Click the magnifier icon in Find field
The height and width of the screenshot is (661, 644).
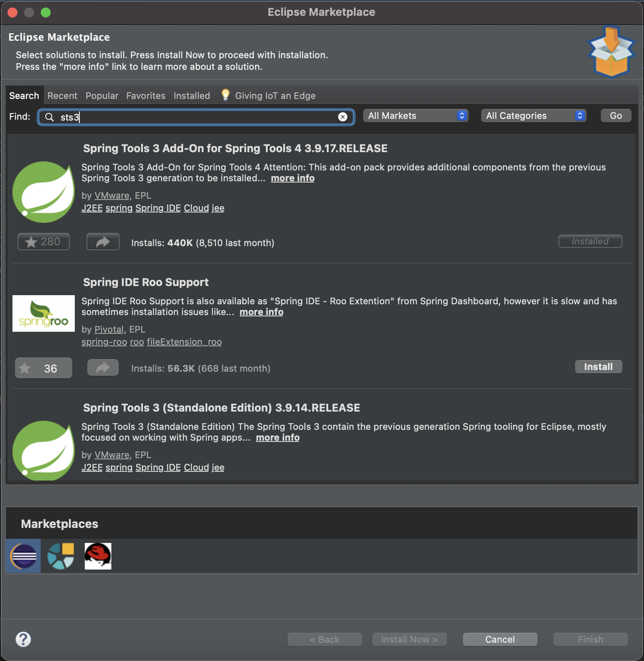[x=49, y=117]
